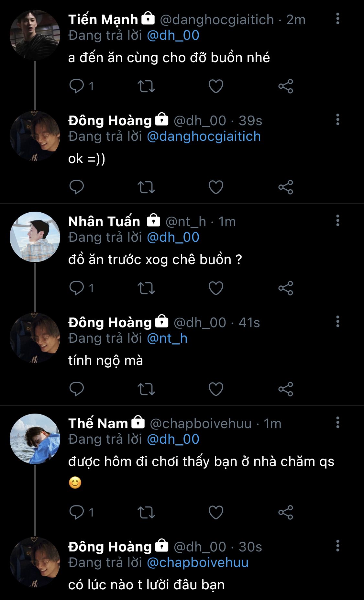Share Tiến Mạnh's tweet
The width and height of the screenshot is (364, 600).
click(286, 86)
